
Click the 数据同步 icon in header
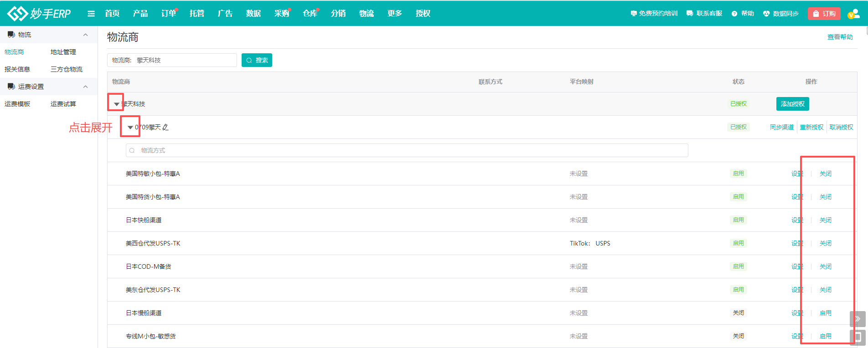(x=766, y=14)
